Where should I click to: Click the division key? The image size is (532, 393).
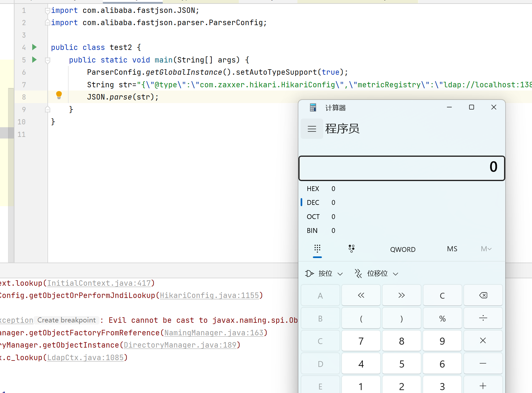[483, 318]
